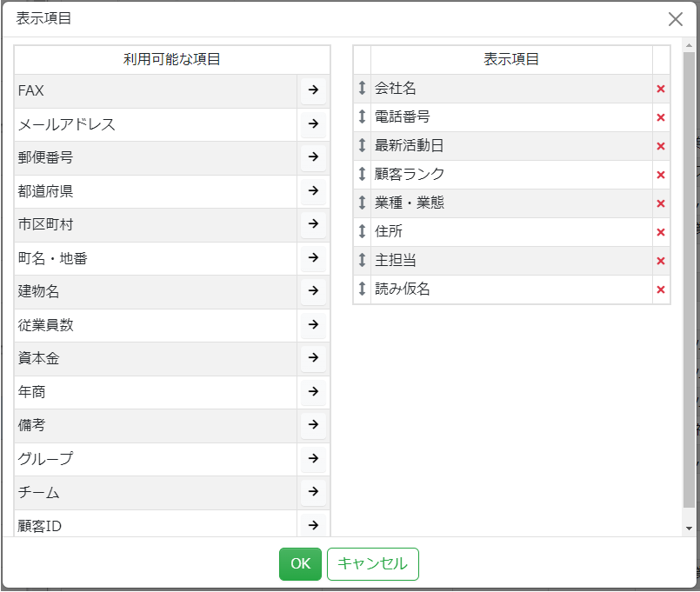Image resolution: width=700 pixels, height=592 pixels.
Task: Delete 電話番号 from displayed items
Action: click(x=661, y=117)
